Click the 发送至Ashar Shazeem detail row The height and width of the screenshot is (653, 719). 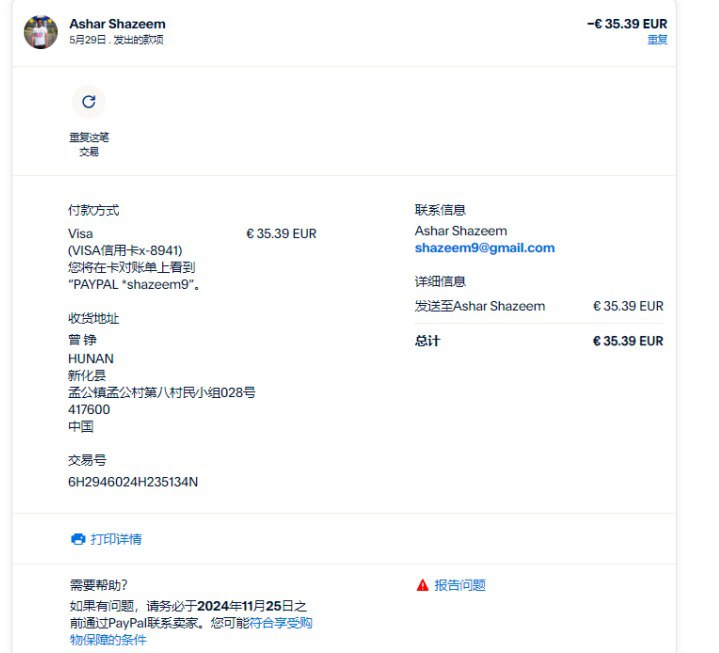coord(480,306)
